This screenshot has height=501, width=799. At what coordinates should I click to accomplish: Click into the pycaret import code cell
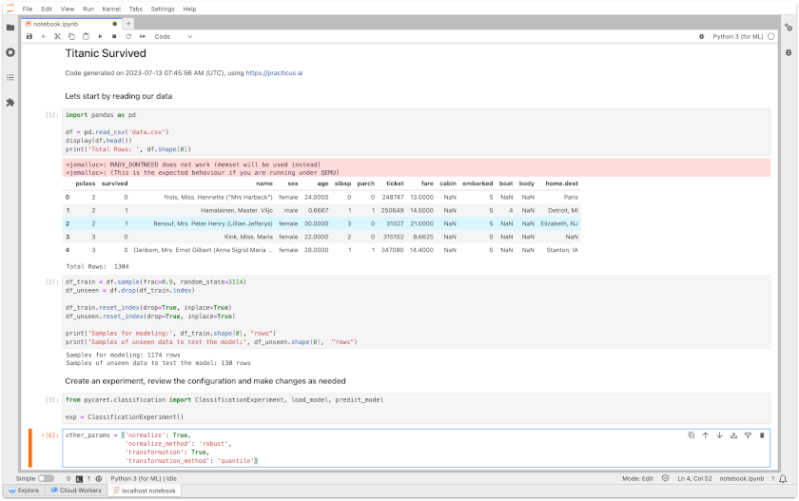(416, 408)
